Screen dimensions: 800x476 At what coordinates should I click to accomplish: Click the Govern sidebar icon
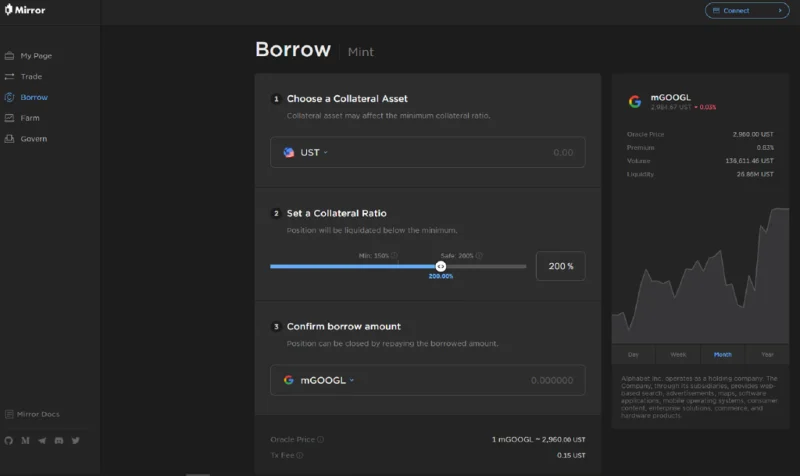coord(9,139)
